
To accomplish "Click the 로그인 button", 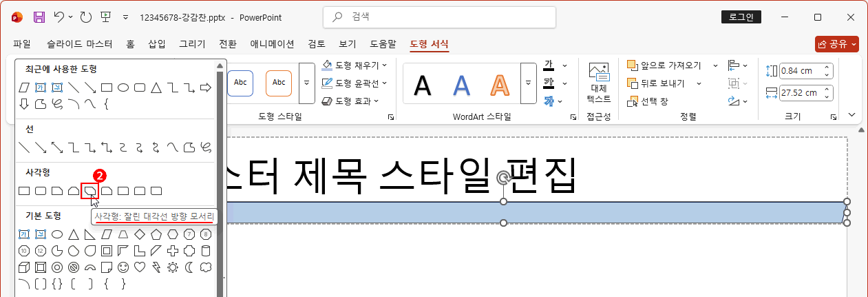I will 741,17.
